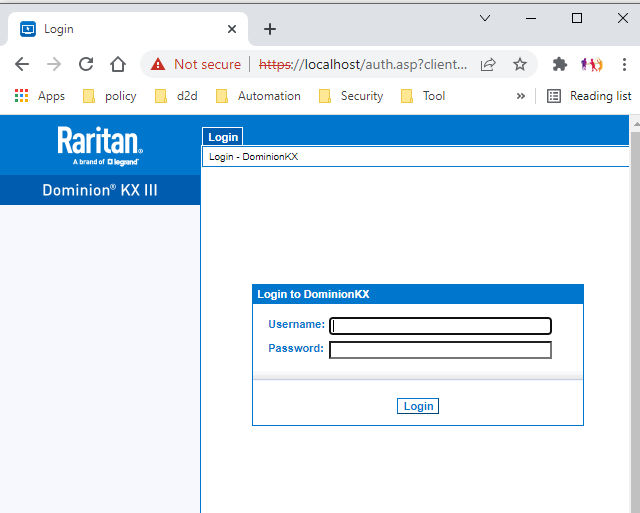
Task: Focus the Password input field
Action: [440, 350]
